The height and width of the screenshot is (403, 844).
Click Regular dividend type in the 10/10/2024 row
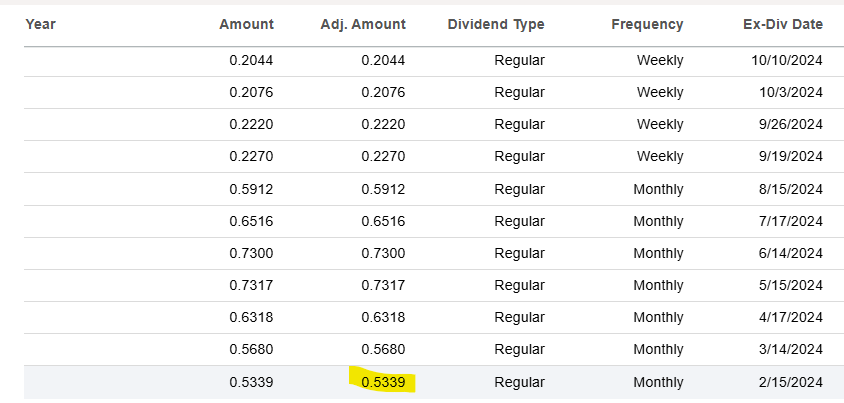pos(519,60)
